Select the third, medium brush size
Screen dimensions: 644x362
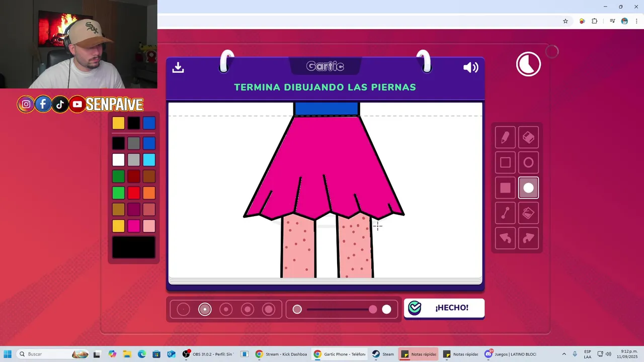point(226,310)
